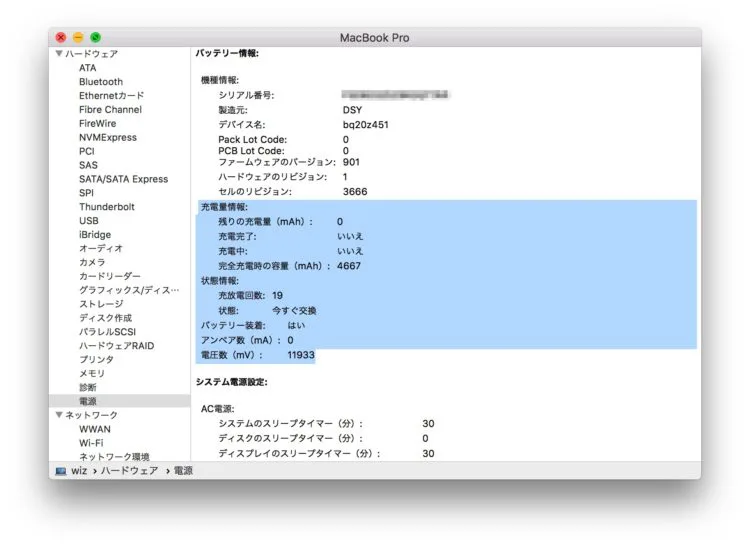Click the ネットワーク heading in the sidebar
The height and width of the screenshot is (549, 750).
[91, 415]
